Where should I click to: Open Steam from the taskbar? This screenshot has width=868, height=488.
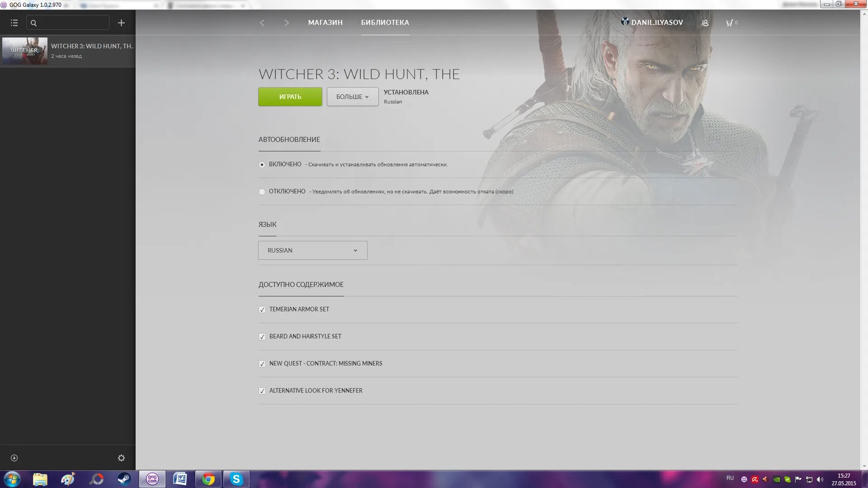coord(124,479)
